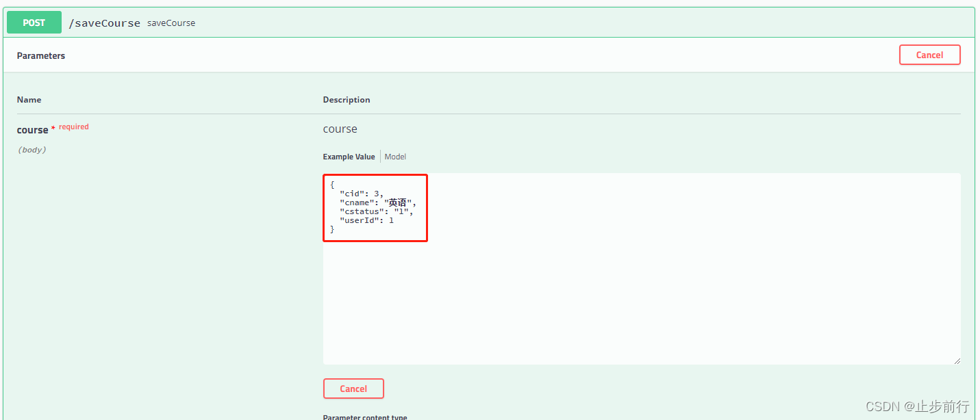Click the "cid": 3 line in the JSON
Screen dimensions: 980x420
pyautogui.click(x=362, y=194)
